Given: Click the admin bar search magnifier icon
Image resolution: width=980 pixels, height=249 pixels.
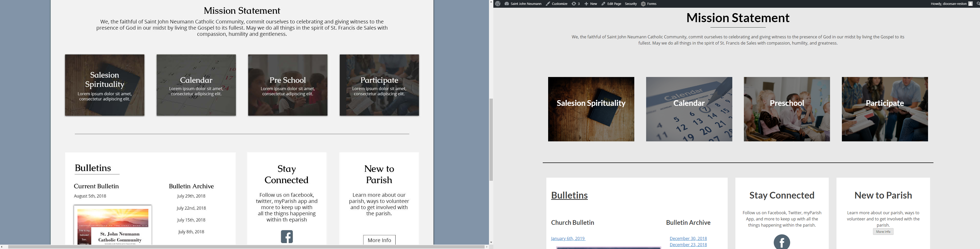Looking at the screenshot, I should click(978, 4).
